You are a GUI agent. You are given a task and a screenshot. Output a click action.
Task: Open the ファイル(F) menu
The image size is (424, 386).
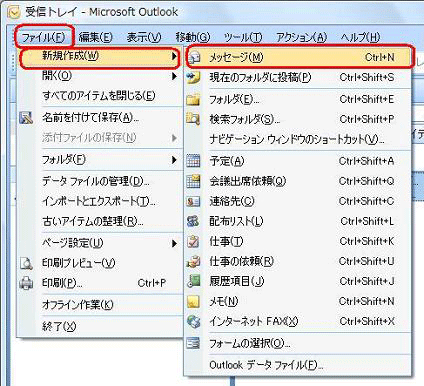(x=44, y=37)
